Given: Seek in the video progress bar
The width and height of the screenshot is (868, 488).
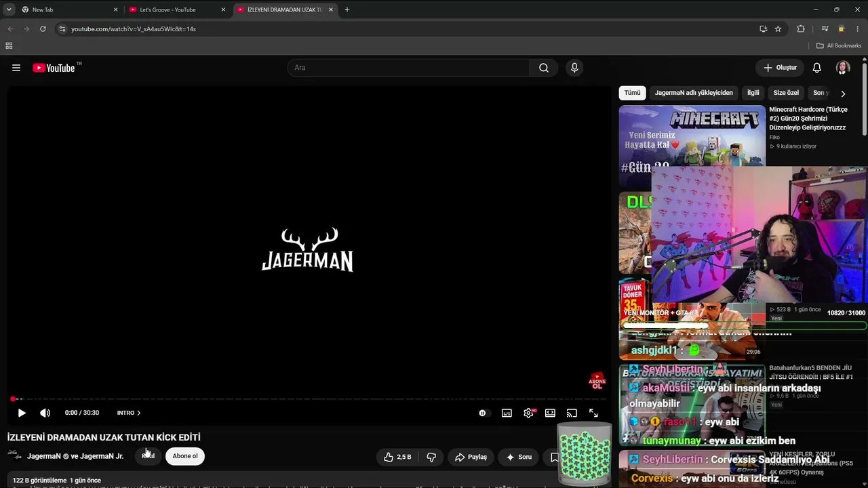Looking at the screenshot, I should point(308,399).
